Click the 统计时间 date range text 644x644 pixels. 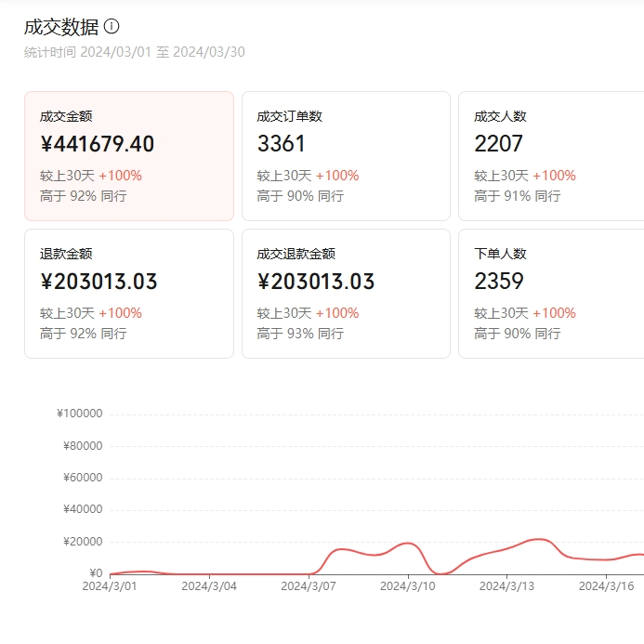pos(135,52)
